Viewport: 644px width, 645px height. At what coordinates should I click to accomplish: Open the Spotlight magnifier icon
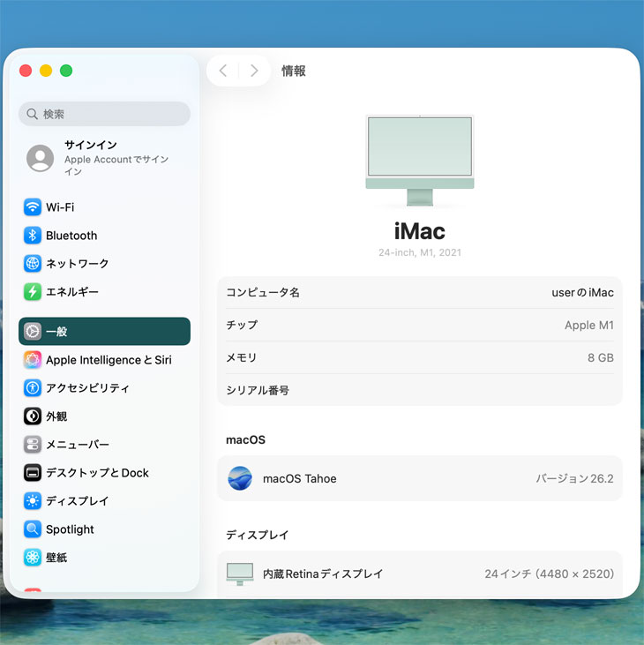(x=33, y=529)
